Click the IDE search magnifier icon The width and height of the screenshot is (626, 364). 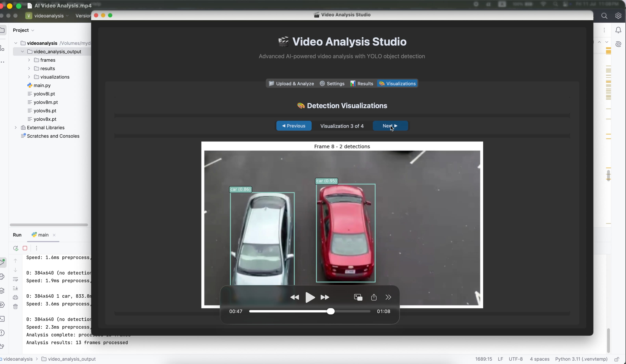coord(604,16)
